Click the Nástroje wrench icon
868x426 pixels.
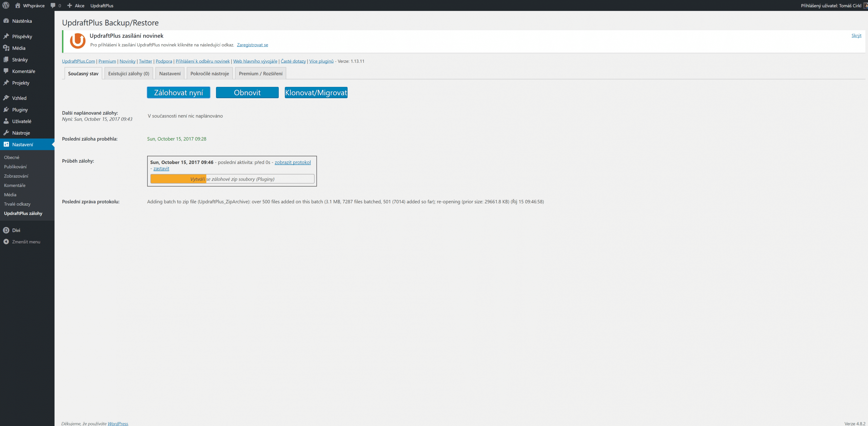point(6,133)
